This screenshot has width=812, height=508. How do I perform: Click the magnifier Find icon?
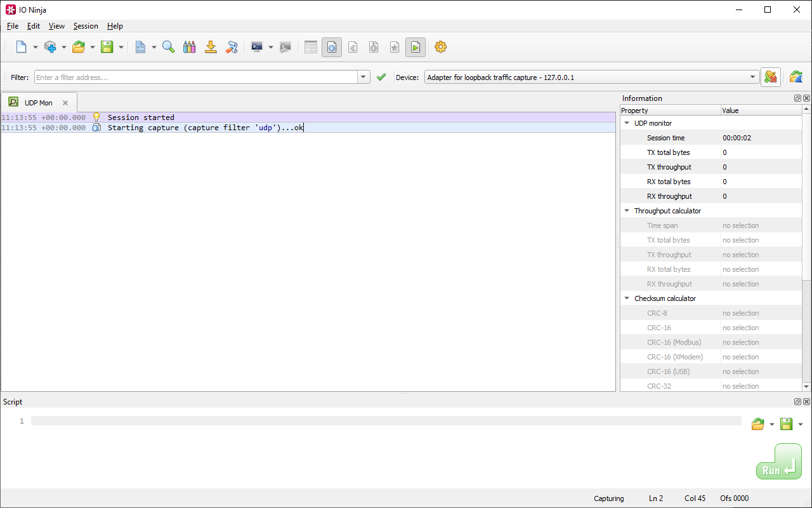click(x=169, y=47)
